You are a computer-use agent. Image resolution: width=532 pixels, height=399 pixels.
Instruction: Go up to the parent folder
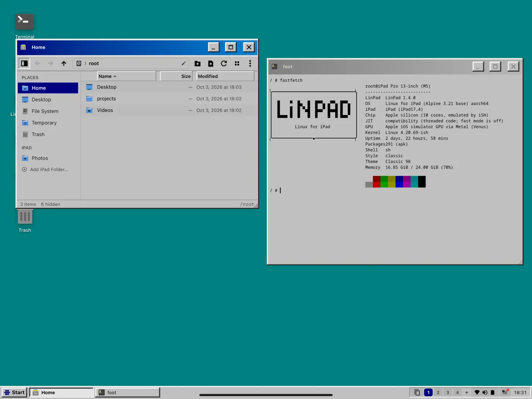coord(64,63)
